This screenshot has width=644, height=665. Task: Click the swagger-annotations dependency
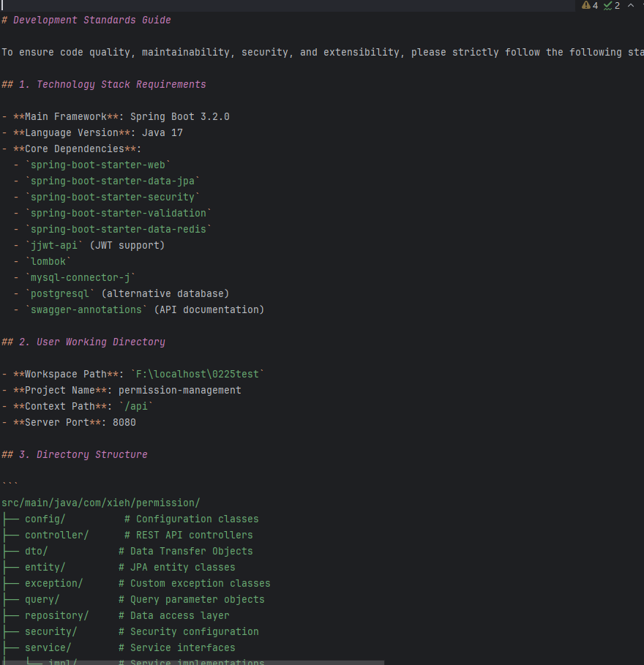[86, 310]
